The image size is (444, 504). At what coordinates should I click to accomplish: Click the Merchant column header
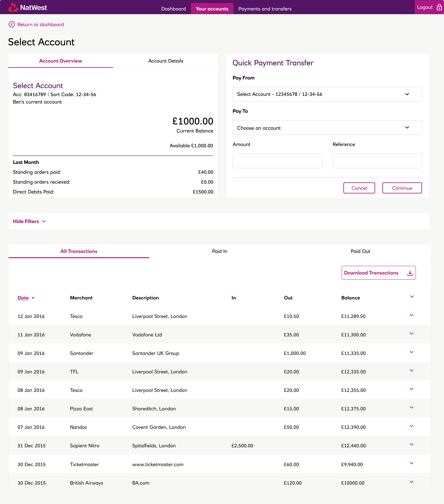81,298
